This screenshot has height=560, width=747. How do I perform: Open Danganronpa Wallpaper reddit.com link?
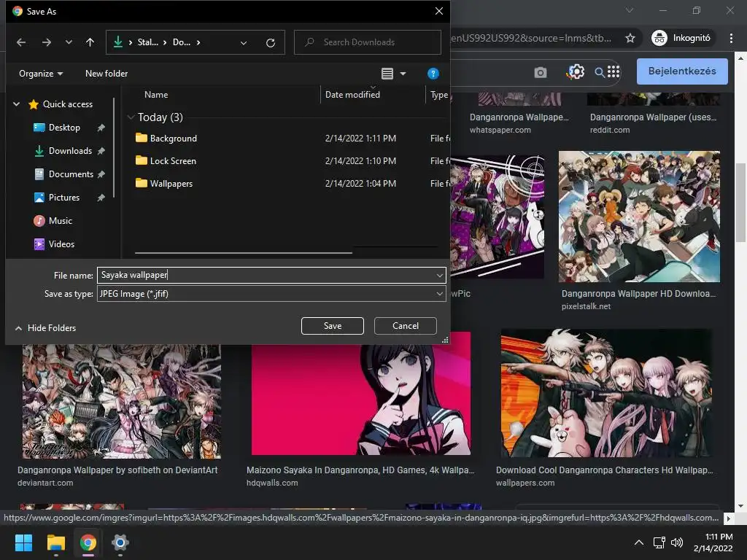coord(653,117)
